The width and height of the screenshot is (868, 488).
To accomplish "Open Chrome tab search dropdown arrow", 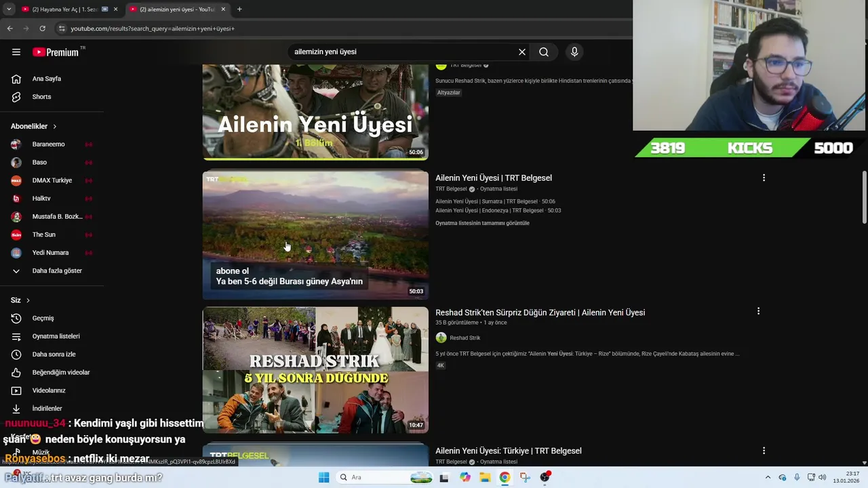I will pyautogui.click(x=8, y=9).
